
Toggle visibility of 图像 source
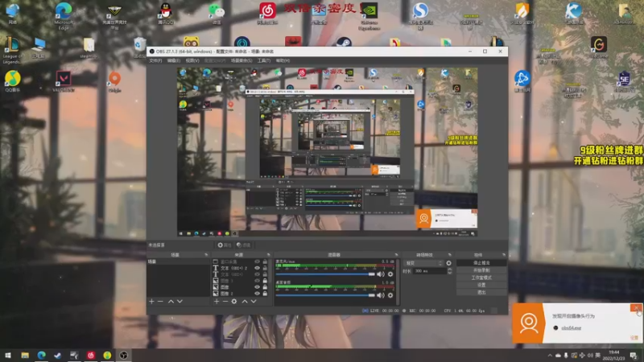(x=257, y=287)
